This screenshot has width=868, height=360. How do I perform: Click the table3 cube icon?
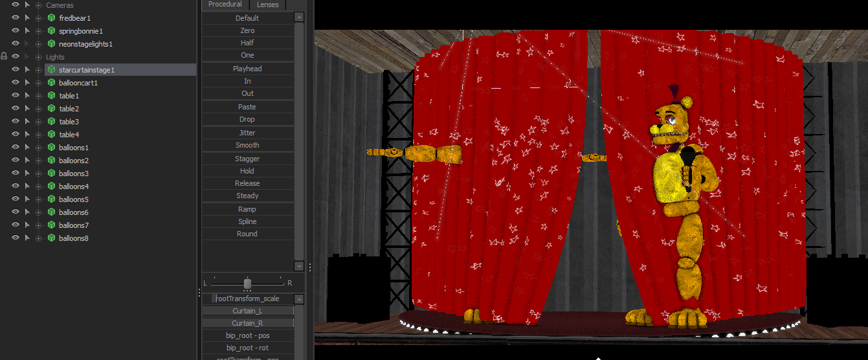(x=51, y=122)
